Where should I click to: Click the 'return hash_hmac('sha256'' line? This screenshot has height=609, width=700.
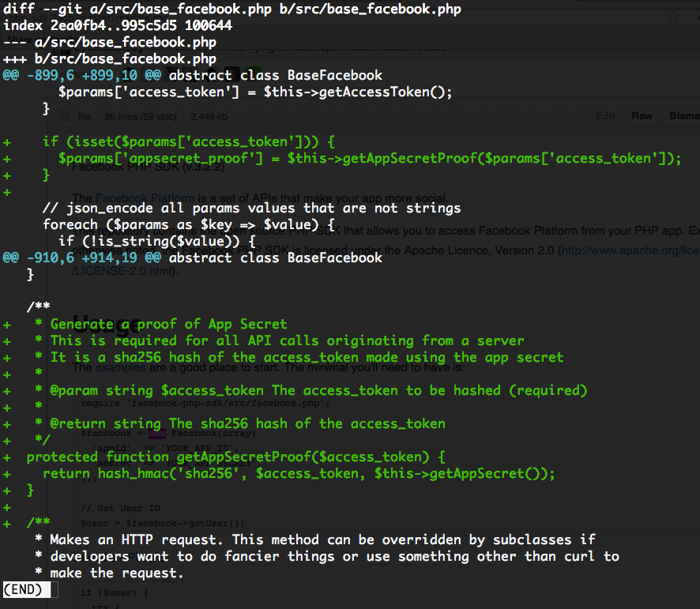coord(299,473)
